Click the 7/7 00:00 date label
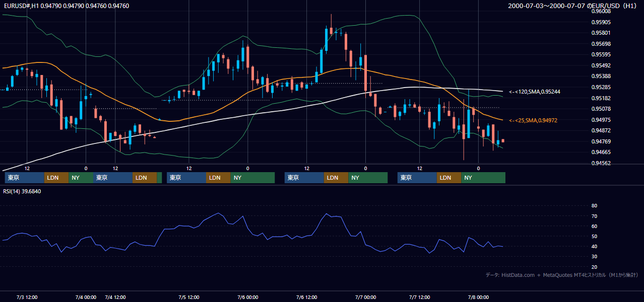This screenshot has width=644, height=302. [366, 297]
